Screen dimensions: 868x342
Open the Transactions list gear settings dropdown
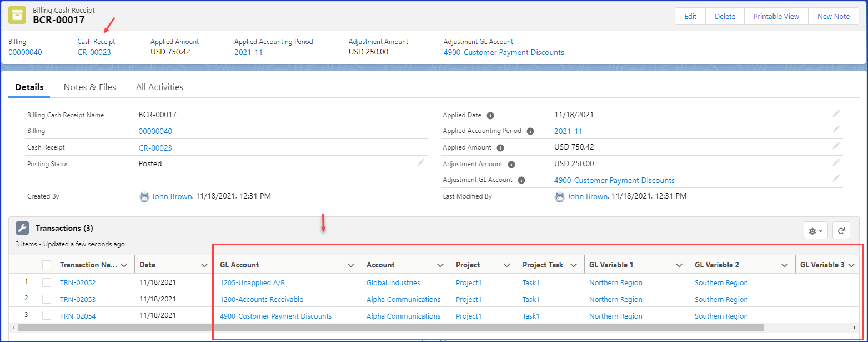tap(815, 231)
